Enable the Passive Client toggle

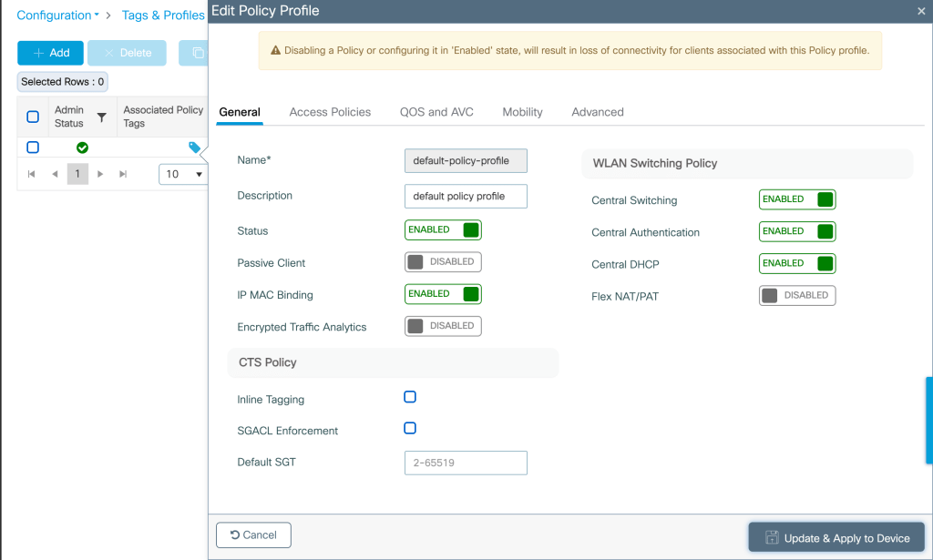pos(443,262)
